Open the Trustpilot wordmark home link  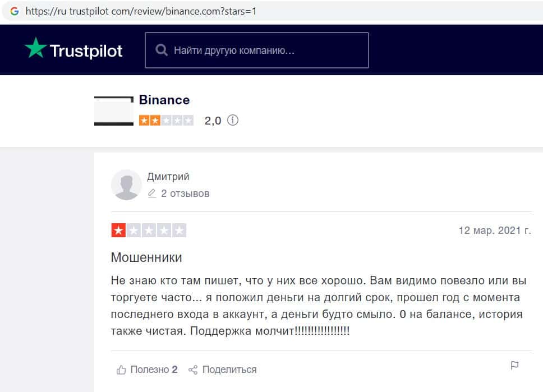coord(86,51)
